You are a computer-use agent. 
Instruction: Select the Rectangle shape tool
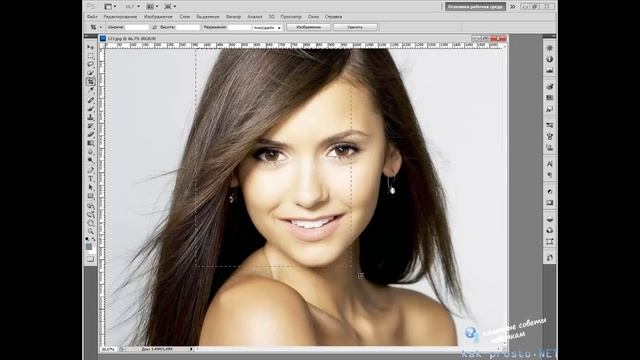tap(91, 196)
